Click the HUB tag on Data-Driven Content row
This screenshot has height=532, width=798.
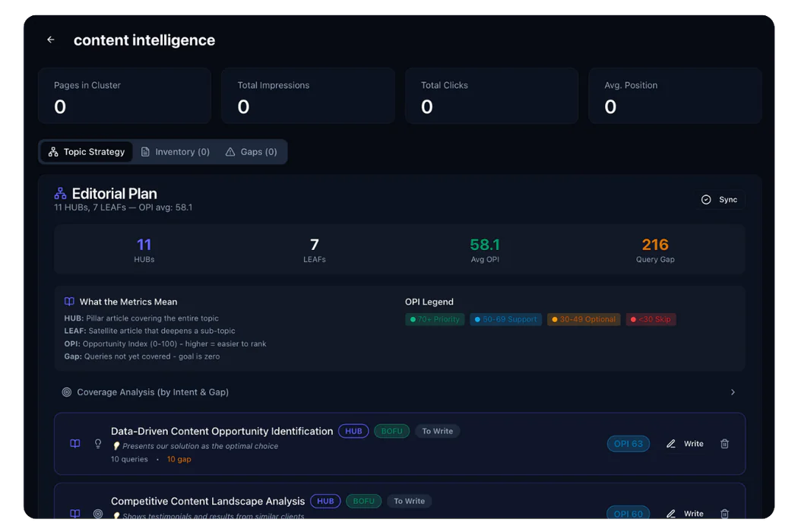point(353,431)
